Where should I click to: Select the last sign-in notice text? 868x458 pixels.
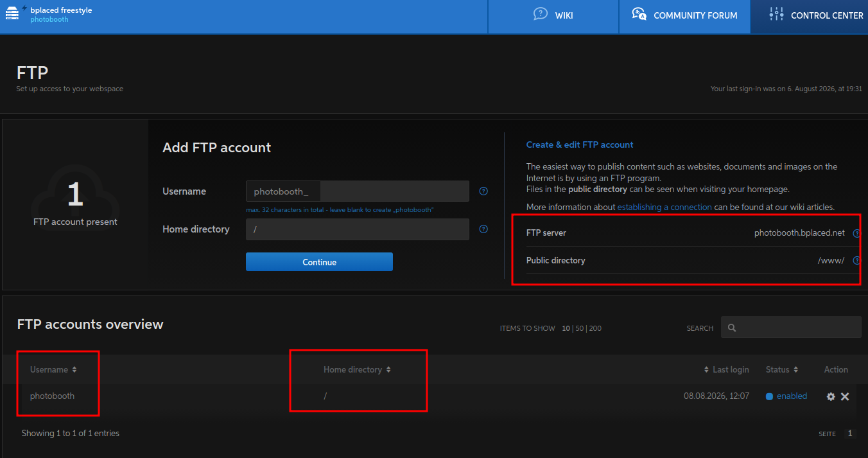click(x=786, y=89)
